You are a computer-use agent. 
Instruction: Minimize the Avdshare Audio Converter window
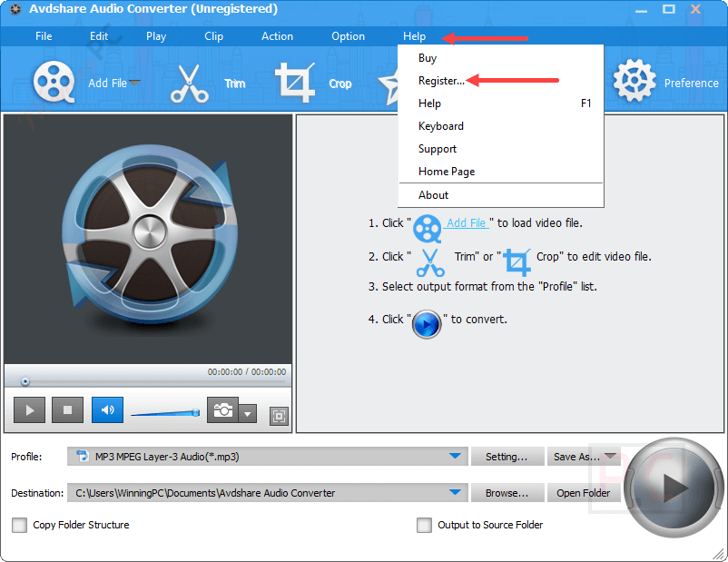[x=641, y=10]
